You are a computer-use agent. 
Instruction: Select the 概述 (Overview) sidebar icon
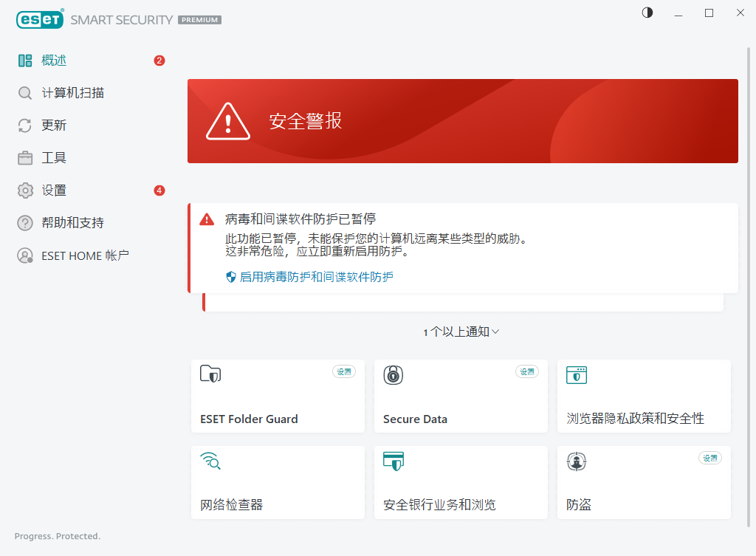point(24,60)
